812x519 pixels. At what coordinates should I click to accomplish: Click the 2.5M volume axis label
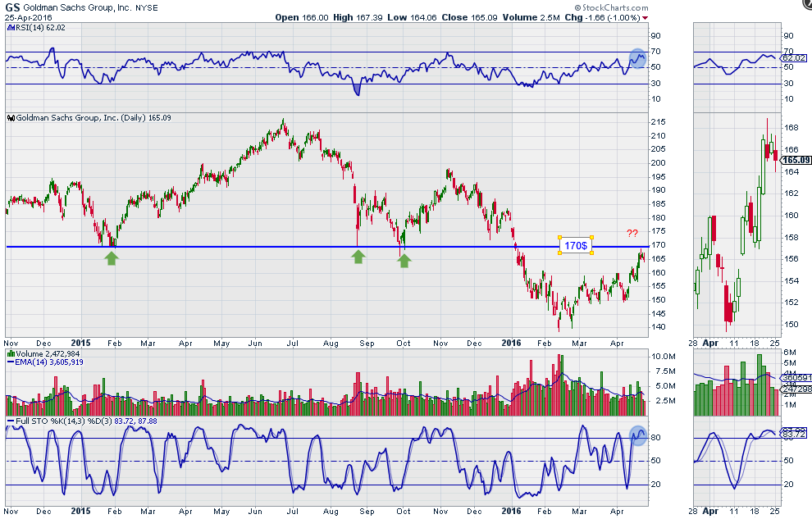[664, 401]
